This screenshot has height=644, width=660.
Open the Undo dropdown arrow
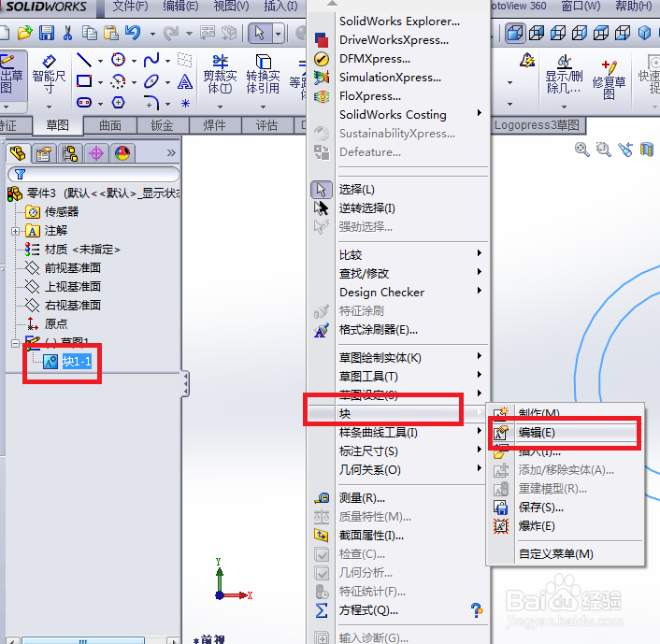(152, 34)
